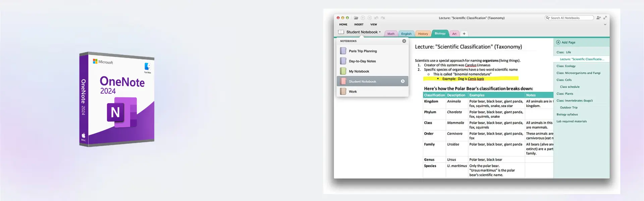Open the HOME ribbon tab

tap(343, 24)
